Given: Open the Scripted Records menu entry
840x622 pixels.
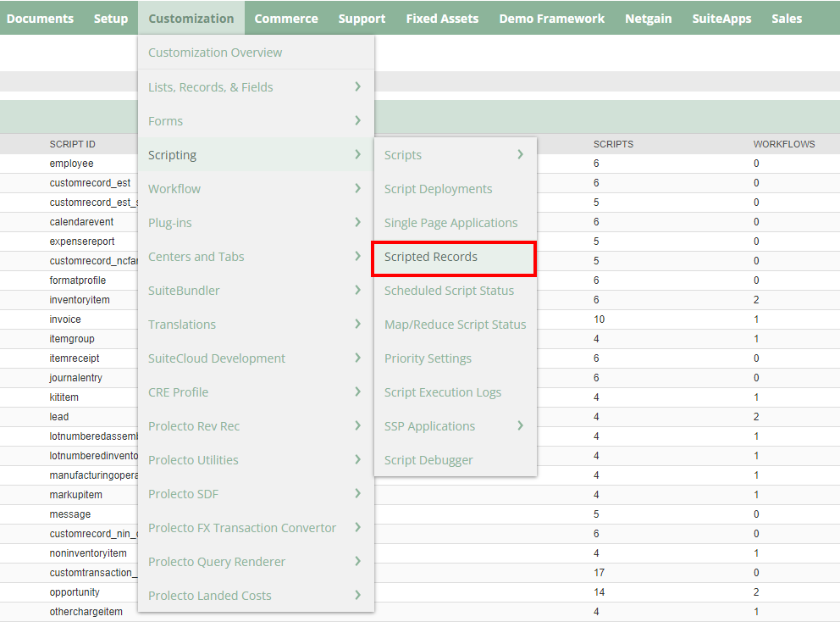Looking at the screenshot, I should coord(454,258).
